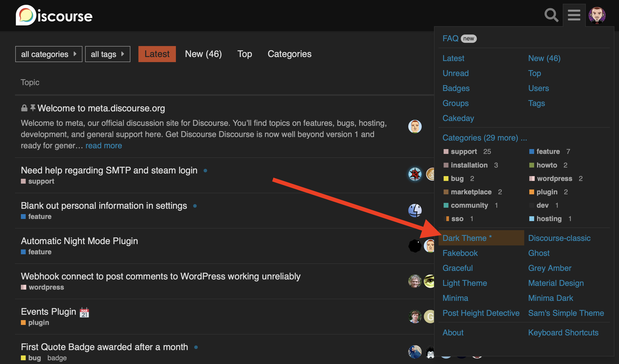
Task: Click black avatar on Automatic Night Mode topic
Action: 415,246
